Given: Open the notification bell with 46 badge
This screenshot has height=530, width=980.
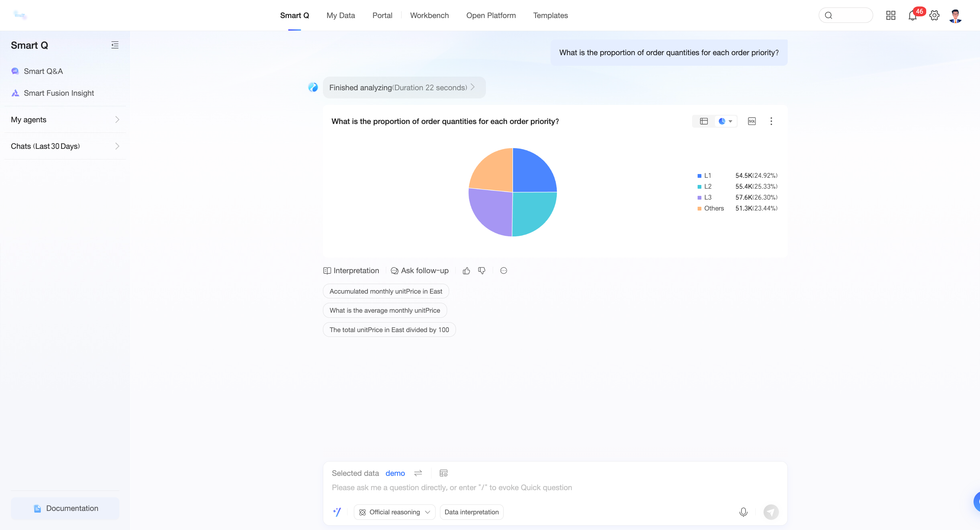Looking at the screenshot, I should [912, 16].
